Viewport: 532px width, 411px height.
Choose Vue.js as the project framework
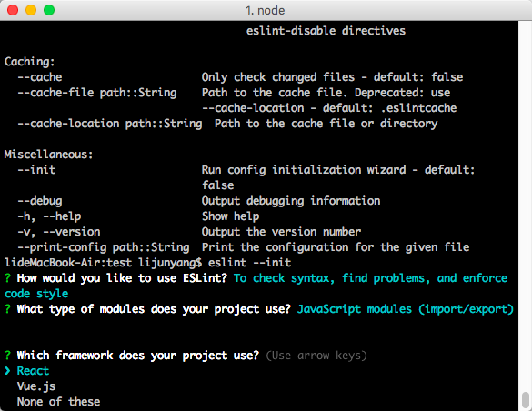pos(36,386)
